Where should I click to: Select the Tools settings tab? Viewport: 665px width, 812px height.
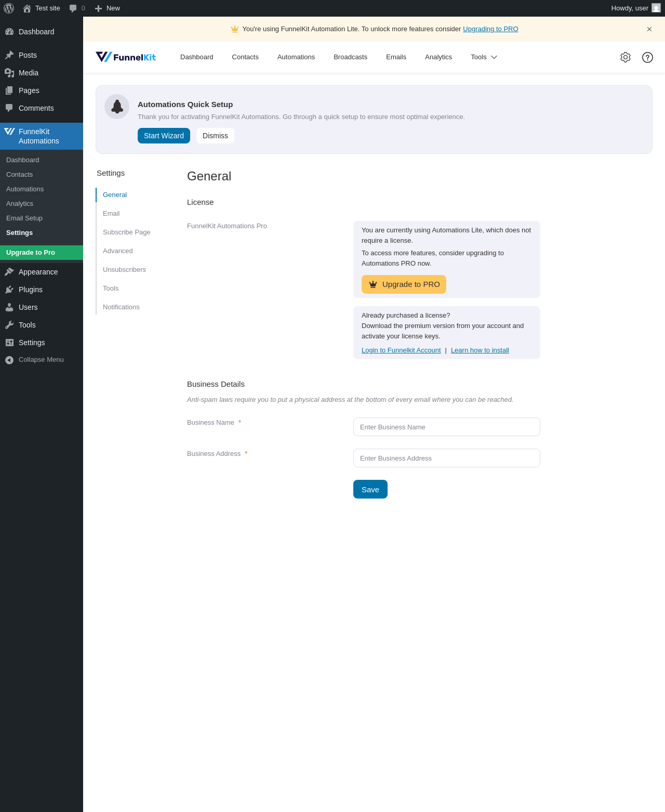click(x=111, y=289)
